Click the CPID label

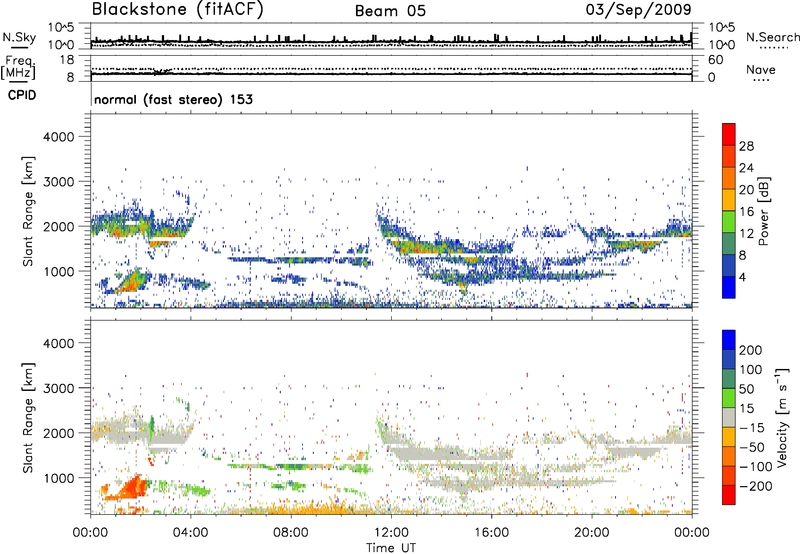tap(22, 95)
